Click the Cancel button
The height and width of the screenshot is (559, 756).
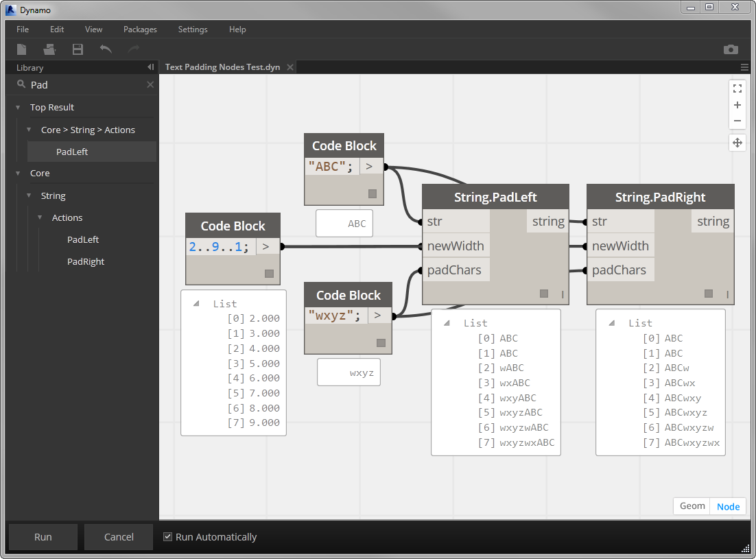(x=118, y=536)
